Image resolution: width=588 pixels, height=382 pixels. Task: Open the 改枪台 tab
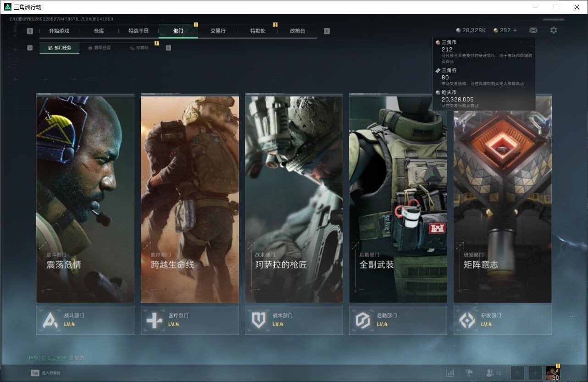[297, 31]
